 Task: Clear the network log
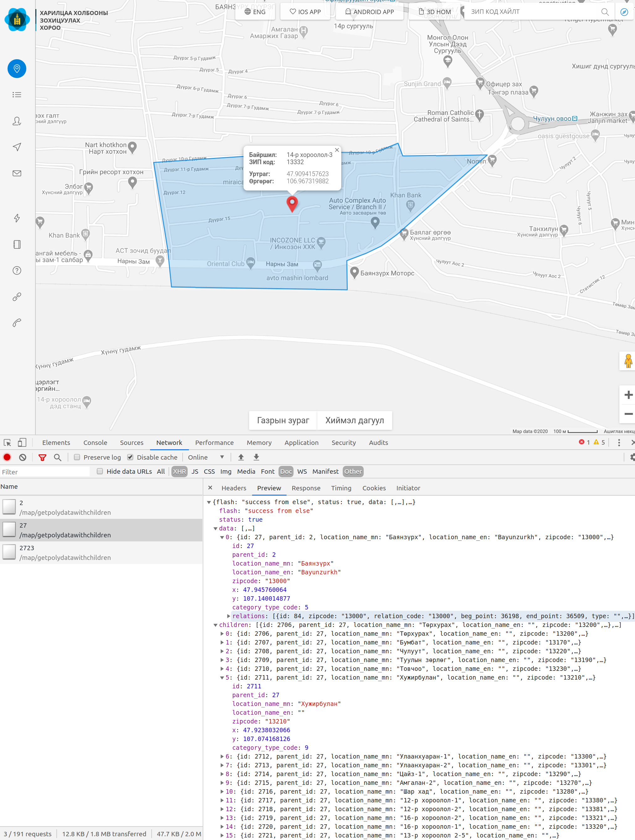click(23, 457)
